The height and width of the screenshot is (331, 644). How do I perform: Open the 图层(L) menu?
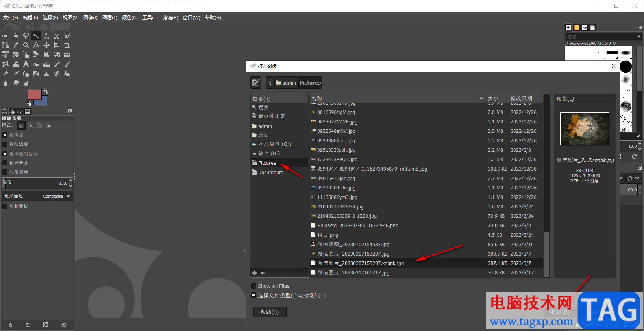click(x=110, y=18)
